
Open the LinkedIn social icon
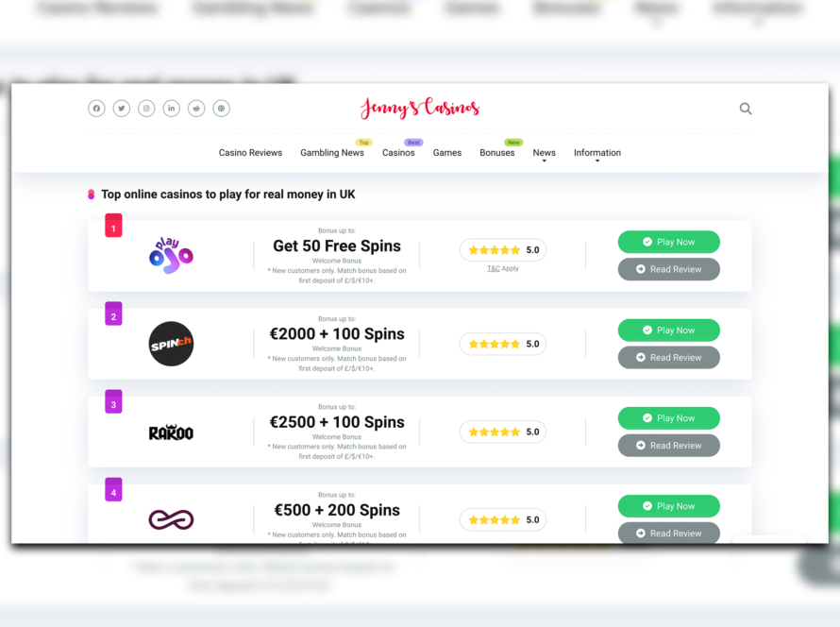pyautogui.click(x=172, y=109)
